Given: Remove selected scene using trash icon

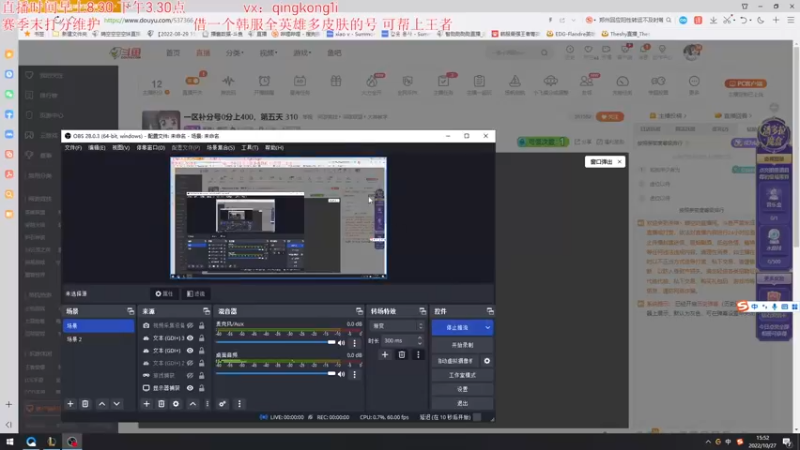Looking at the screenshot, I should (85, 404).
